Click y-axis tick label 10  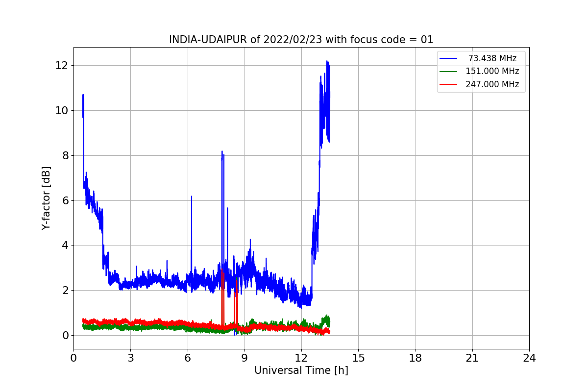click(x=62, y=111)
